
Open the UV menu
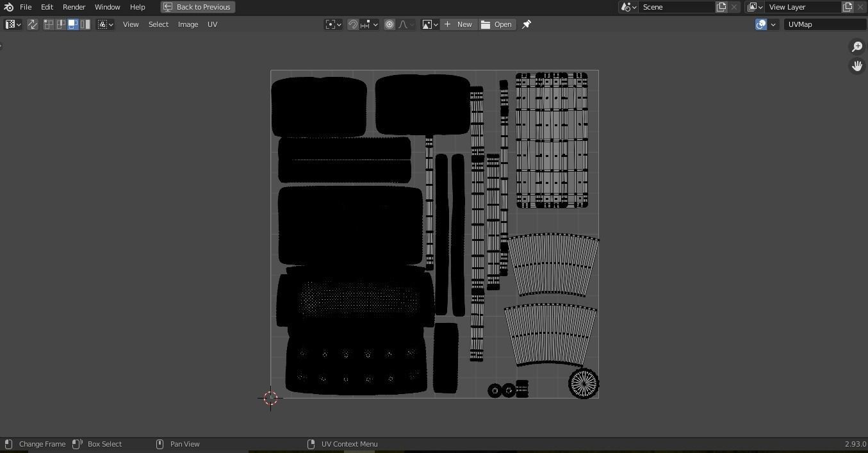[x=212, y=24]
